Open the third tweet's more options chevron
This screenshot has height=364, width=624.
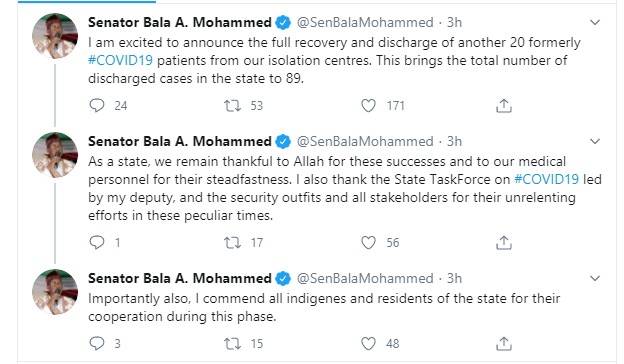(x=595, y=278)
